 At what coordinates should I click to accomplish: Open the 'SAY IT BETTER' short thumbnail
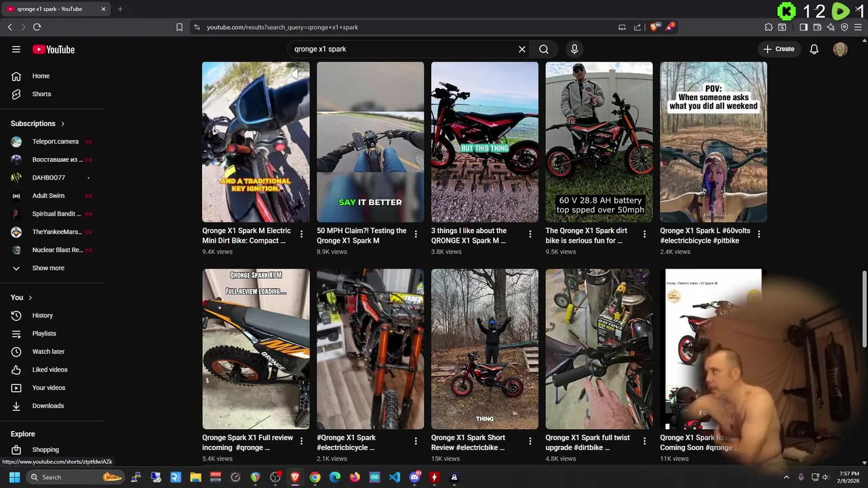tap(370, 142)
